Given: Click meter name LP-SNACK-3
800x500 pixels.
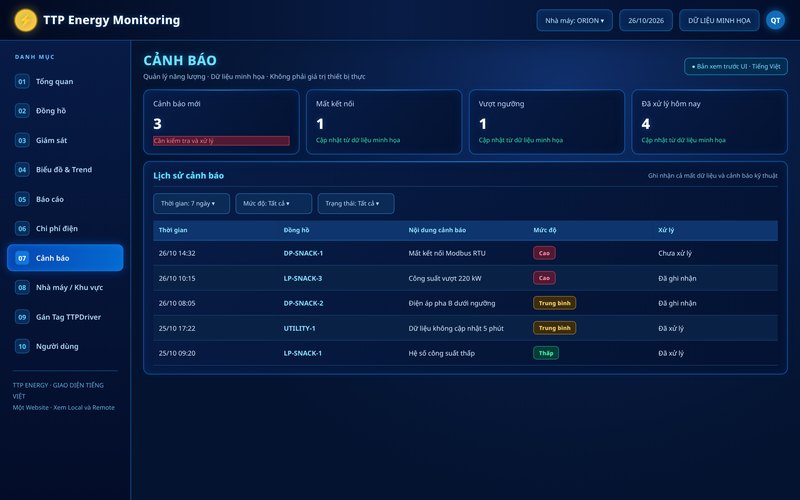Looking at the screenshot, I should pos(303,278).
